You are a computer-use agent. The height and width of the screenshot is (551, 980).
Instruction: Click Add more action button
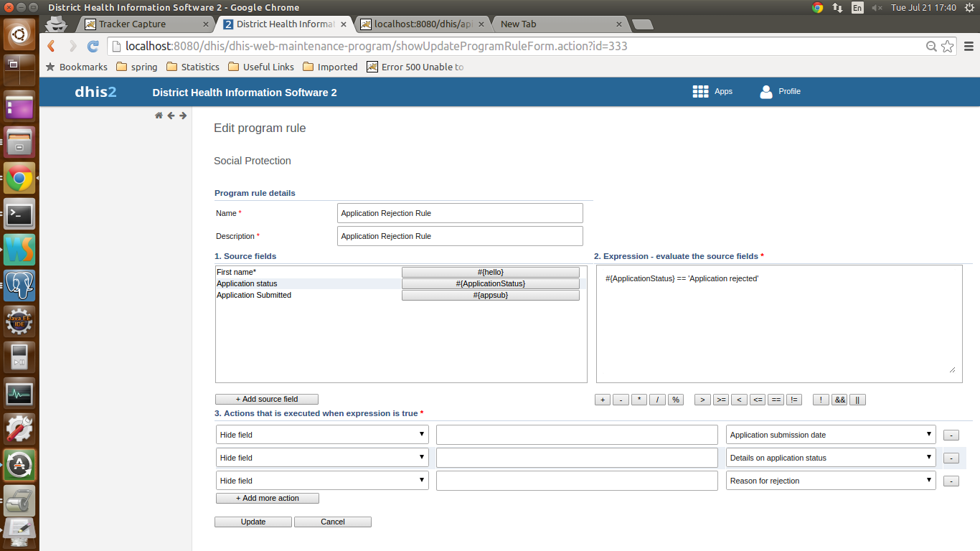pyautogui.click(x=268, y=499)
